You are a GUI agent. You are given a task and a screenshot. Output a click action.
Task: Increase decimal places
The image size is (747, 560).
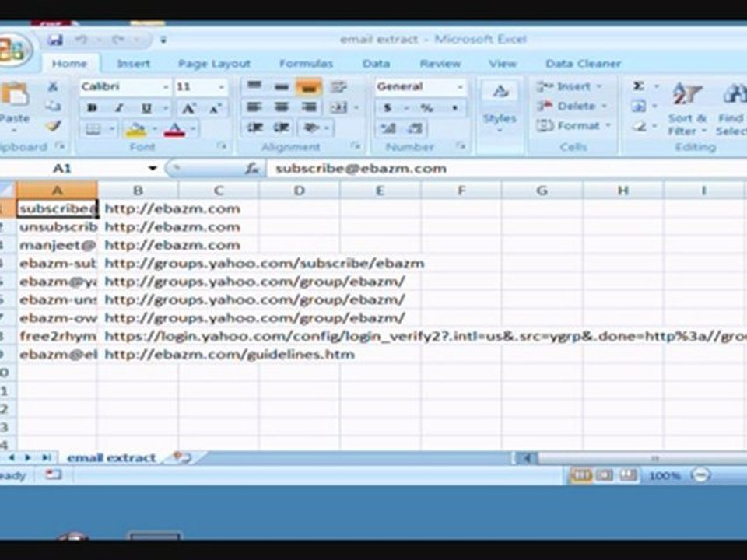[x=388, y=128]
